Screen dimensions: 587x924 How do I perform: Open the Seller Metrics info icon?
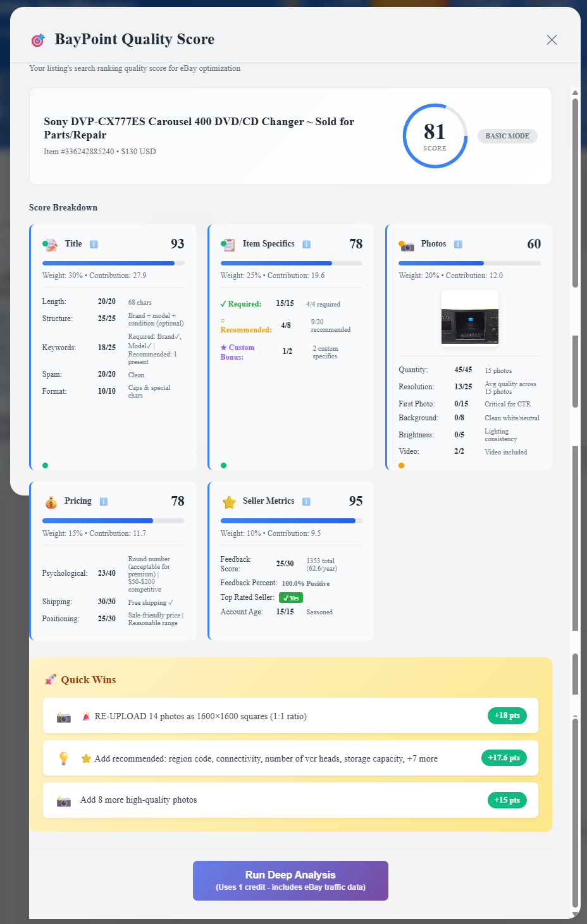coord(306,501)
